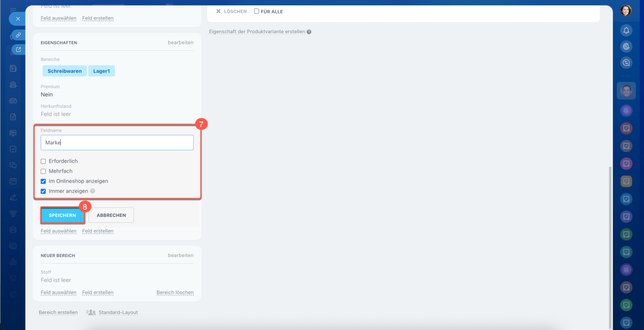Uncheck Im Onlineshop anzeigen
The image size is (644, 330).
[43, 181]
